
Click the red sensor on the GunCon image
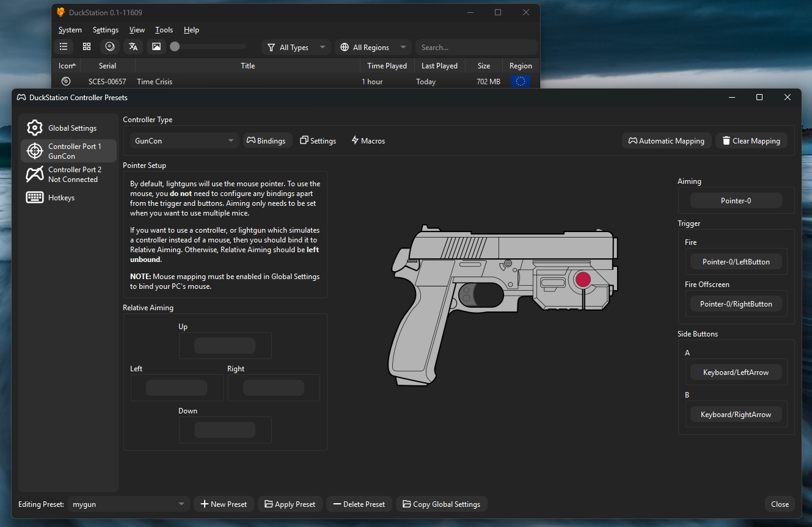pos(583,280)
